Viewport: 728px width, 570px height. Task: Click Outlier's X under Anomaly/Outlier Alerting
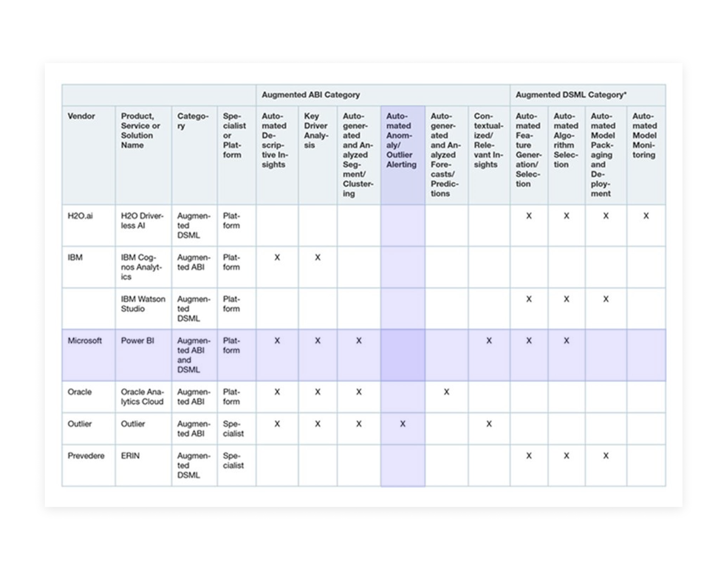(403, 424)
